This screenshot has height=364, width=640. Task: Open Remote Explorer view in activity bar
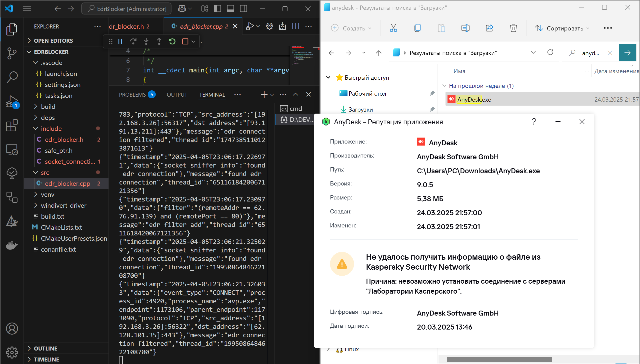click(12, 150)
